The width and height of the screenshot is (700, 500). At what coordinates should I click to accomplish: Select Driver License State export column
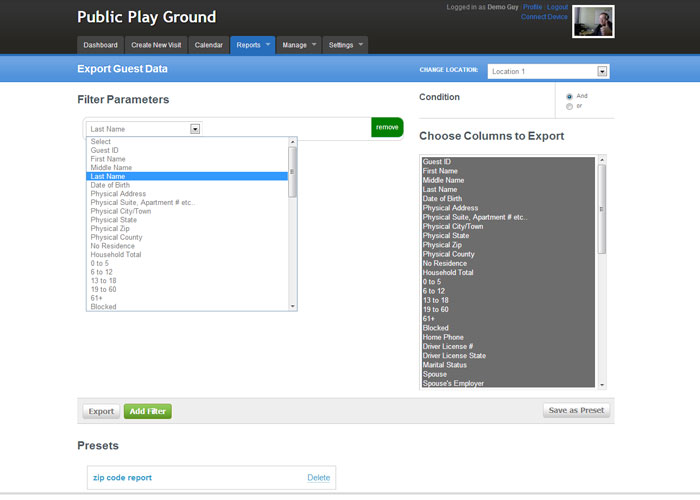click(x=508, y=356)
